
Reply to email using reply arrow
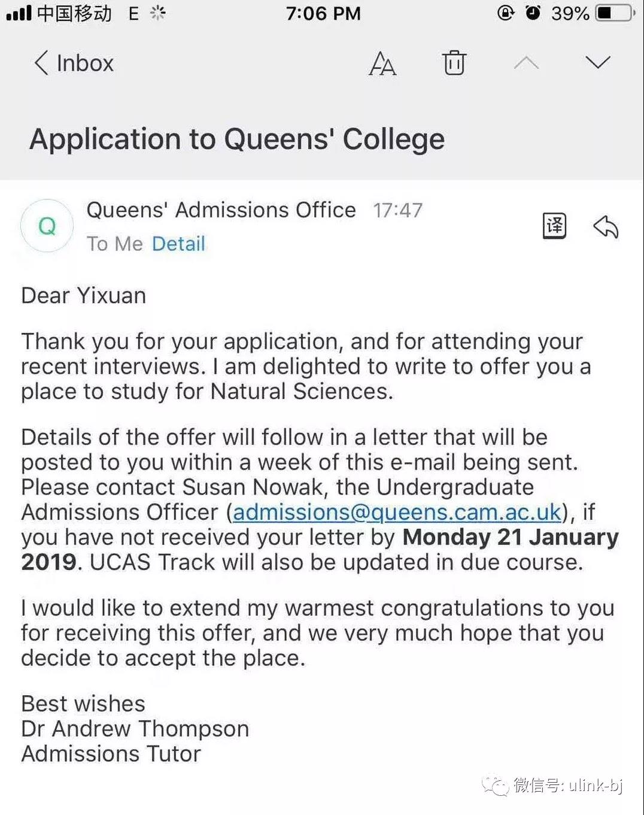[606, 227]
